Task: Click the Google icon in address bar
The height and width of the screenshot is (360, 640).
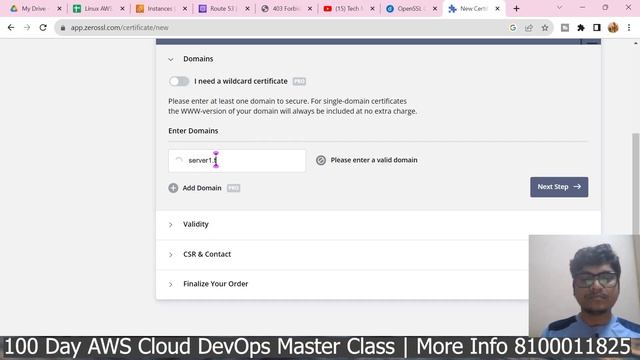Action: pyautogui.click(x=513, y=28)
